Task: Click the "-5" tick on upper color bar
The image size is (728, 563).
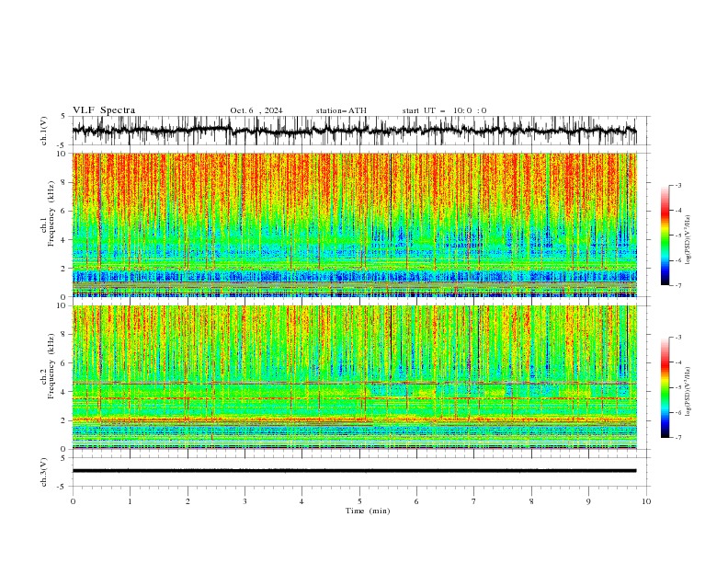Action: 677,236
